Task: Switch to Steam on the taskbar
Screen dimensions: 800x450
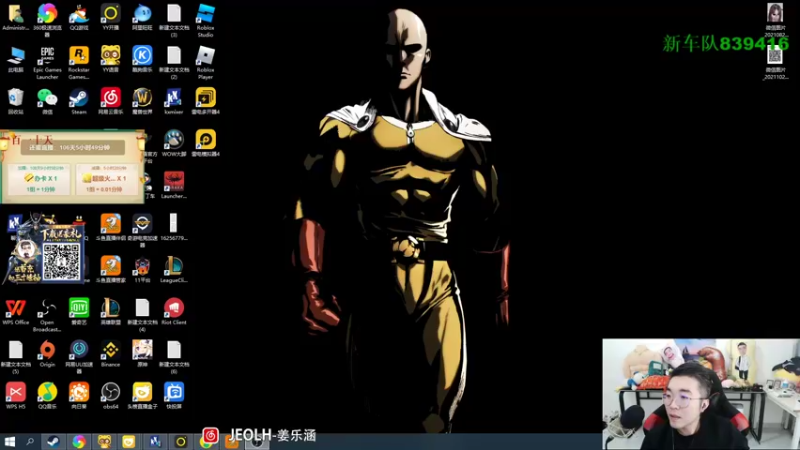Action: [53, 442]
